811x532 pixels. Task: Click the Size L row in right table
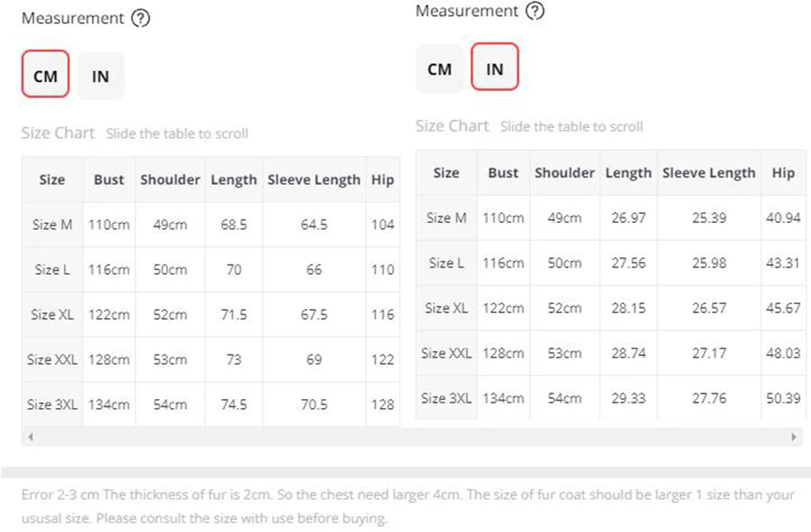446,263
